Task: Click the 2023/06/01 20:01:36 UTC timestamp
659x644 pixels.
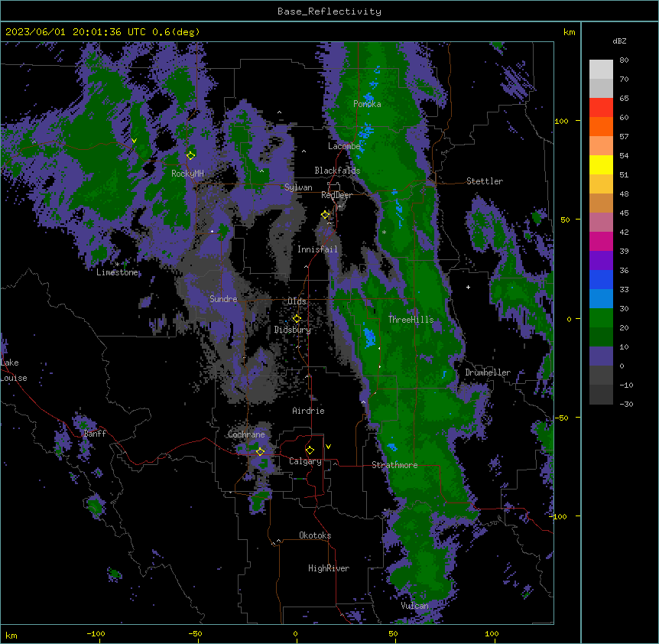Action: (76, 32)
